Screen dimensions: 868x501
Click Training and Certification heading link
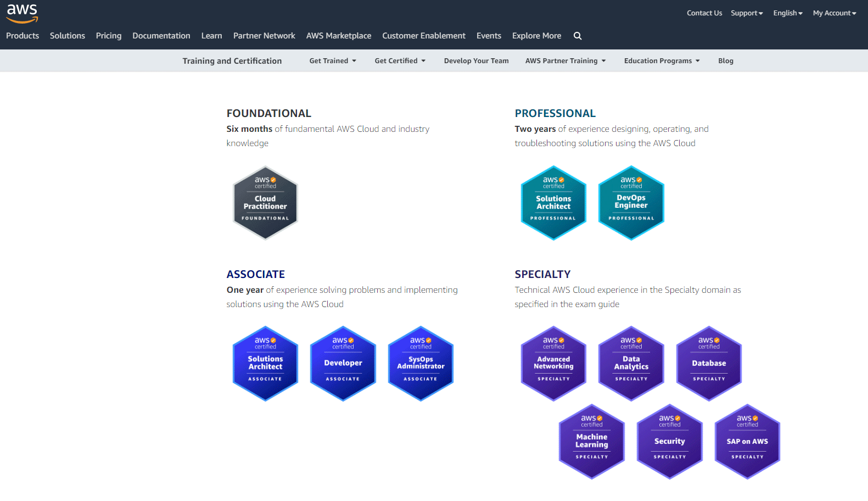(x=232, y=61)
